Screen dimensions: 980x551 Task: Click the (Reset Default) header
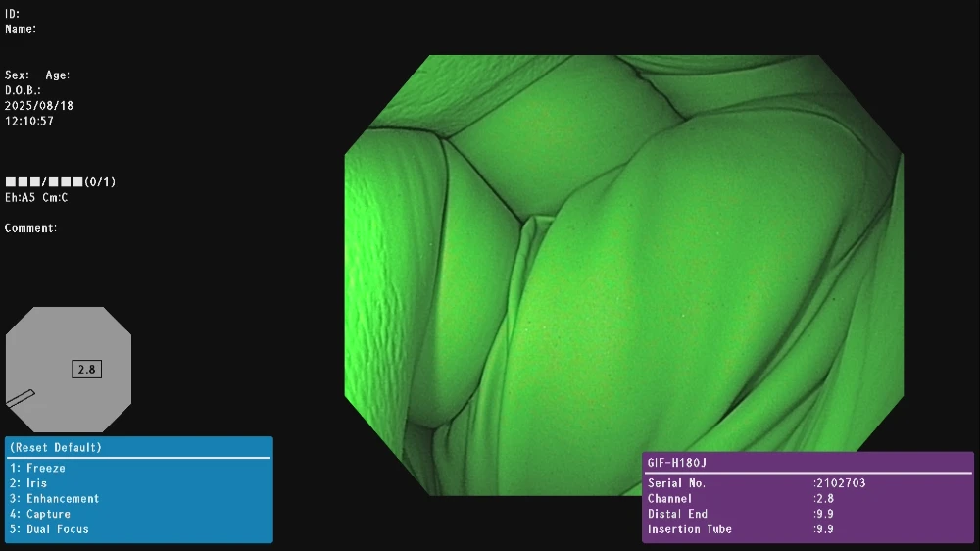coord(55,448)
